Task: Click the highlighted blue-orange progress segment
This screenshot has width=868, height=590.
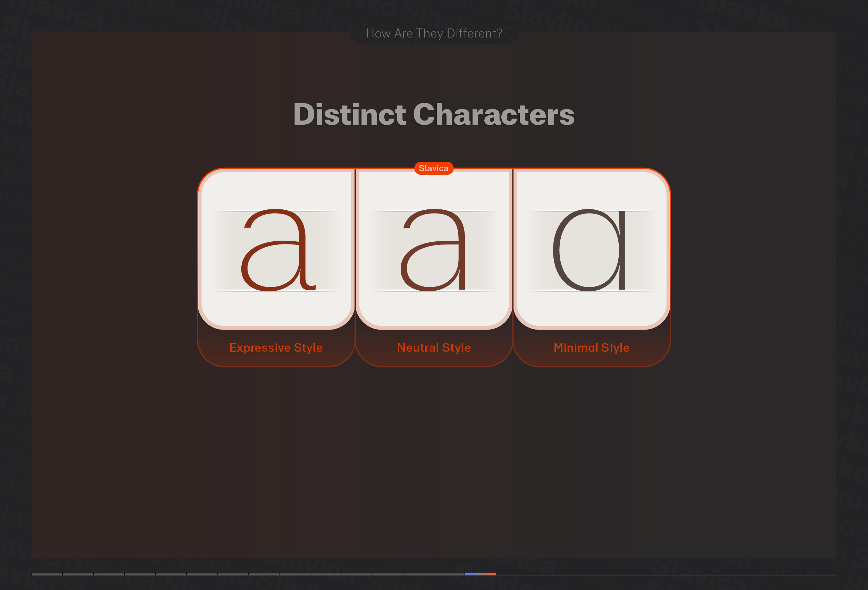Action: pyautogui.click(x=480, y=574)
